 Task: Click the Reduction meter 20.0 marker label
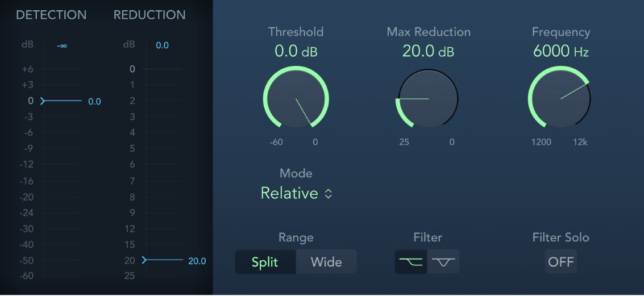pyautogui.click(x=197, y=261)
